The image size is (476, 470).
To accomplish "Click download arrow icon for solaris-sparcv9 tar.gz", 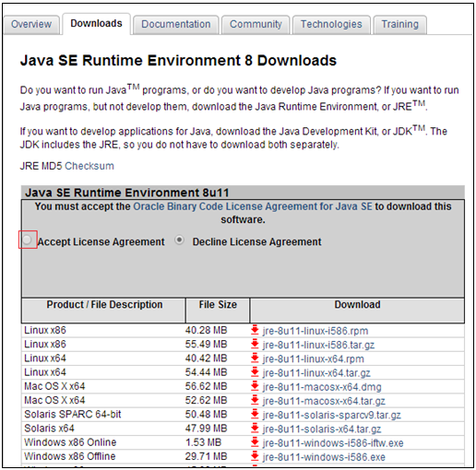I will pos(255,415).
